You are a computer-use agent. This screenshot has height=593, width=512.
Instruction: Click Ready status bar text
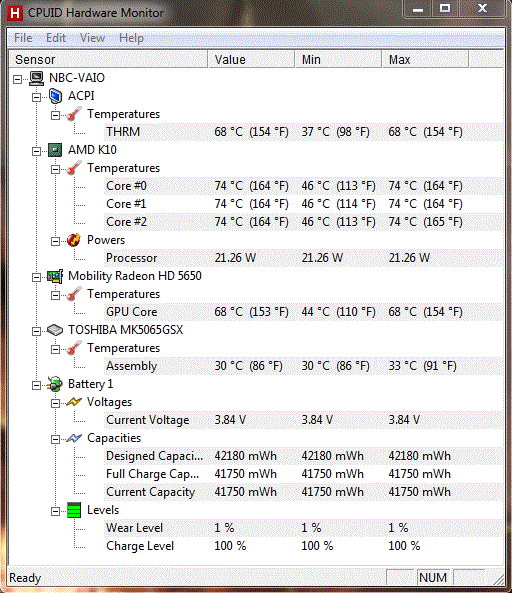(25, 578)
